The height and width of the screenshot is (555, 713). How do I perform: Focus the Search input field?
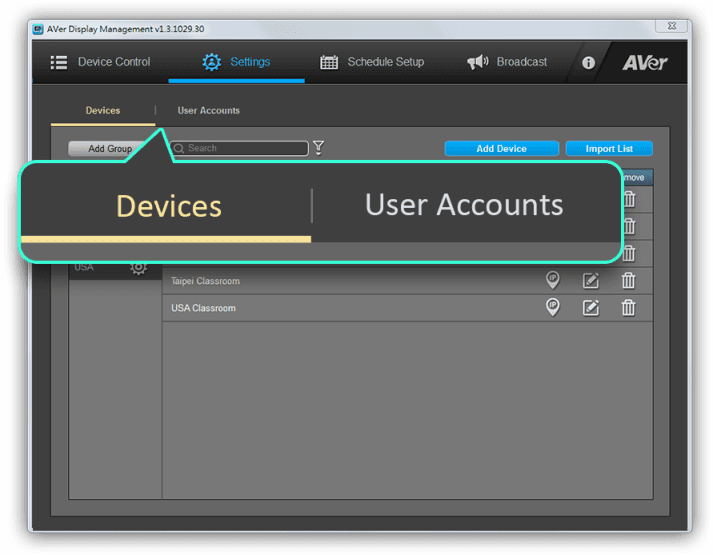[x=239, y=148]
